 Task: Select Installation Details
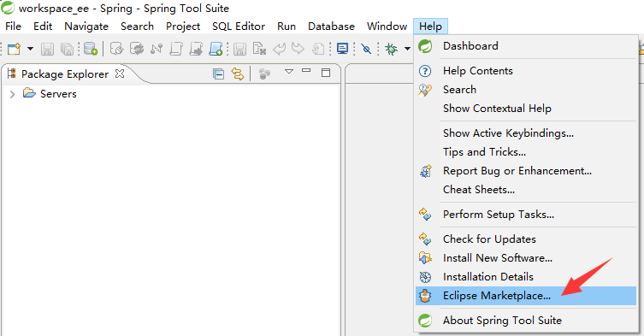526,277
